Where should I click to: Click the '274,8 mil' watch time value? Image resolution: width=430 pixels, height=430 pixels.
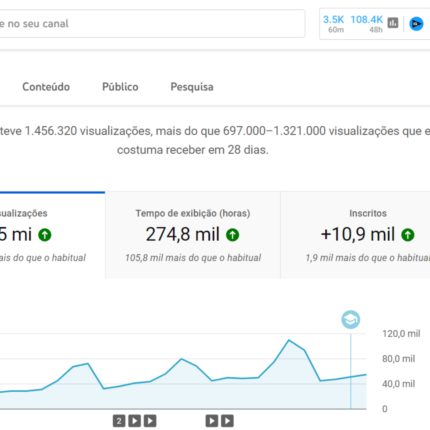point(183,234)
